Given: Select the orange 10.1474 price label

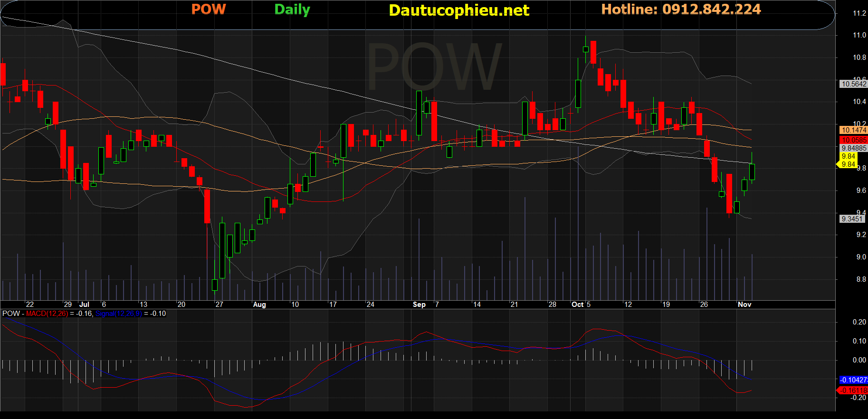Looking at the screenshot, I should point(854,130).
